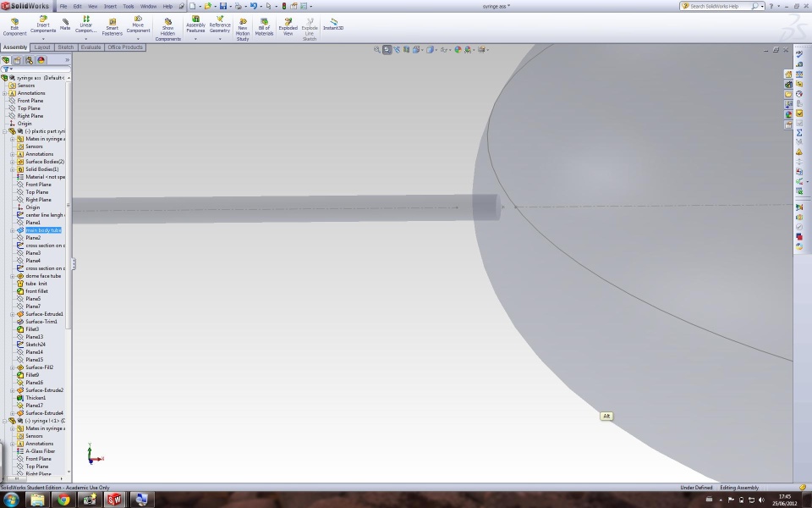The width and height of the screenshot is (812, 508).
Task: Click the Open file icon
Action: pyautogui.click(x=208, y=6)
